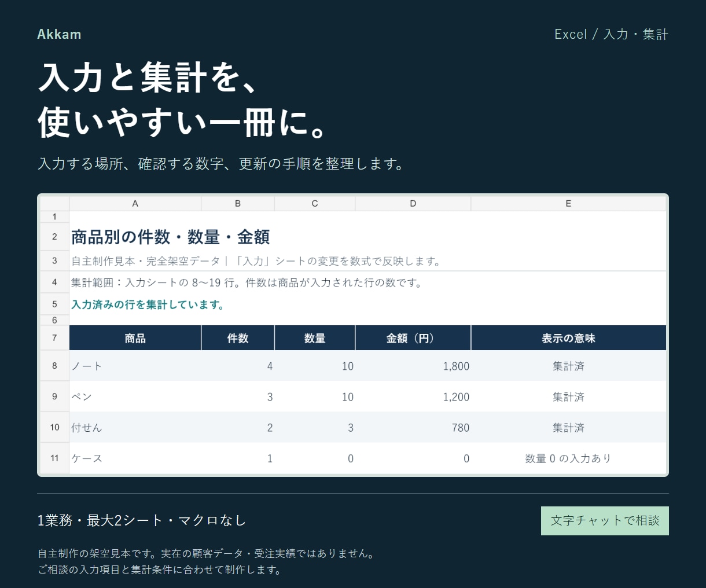Select row 8 header in spreadsheet
The image size is (706, 588).
tap(54, 366)
